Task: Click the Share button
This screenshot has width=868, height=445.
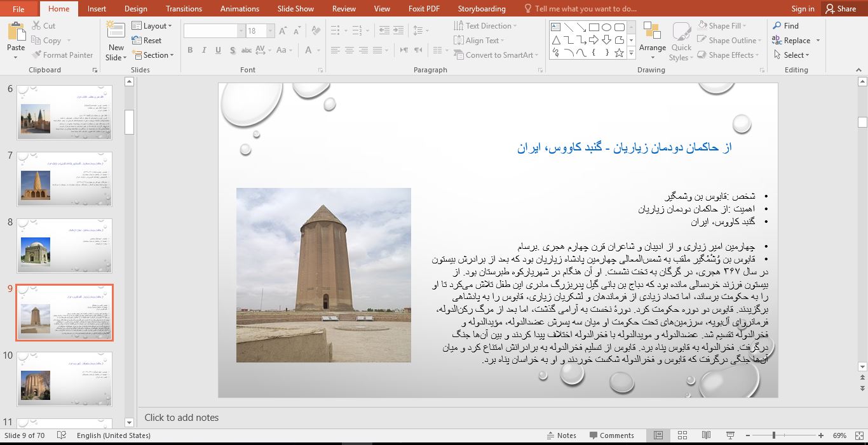Action: 841,9
